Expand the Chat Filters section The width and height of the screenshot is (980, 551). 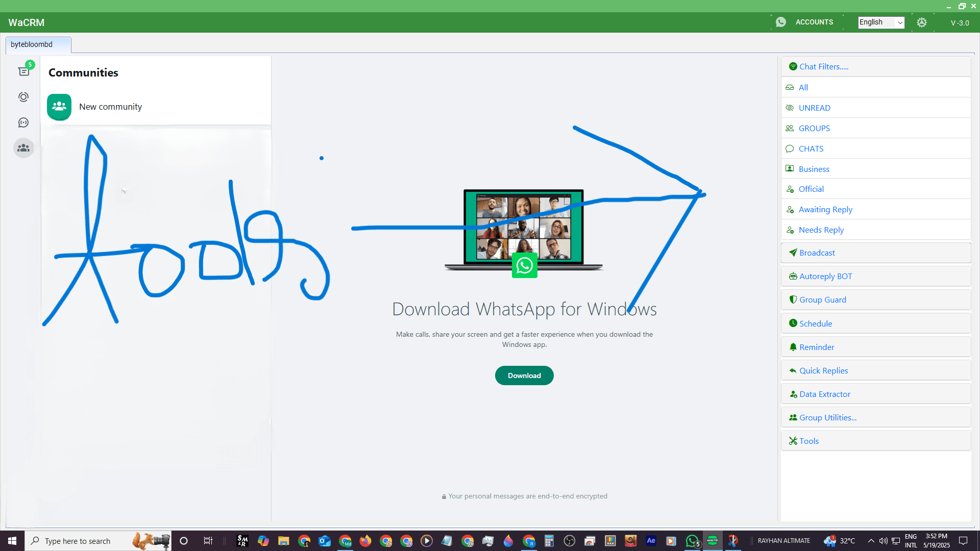(876, 67)
